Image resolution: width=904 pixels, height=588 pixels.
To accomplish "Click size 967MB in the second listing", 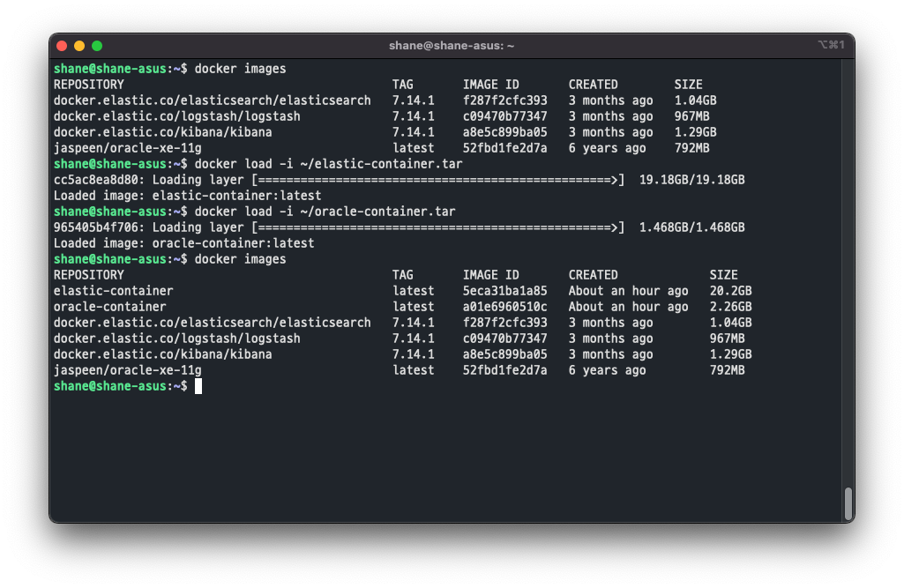I will [x=727, y=339].
